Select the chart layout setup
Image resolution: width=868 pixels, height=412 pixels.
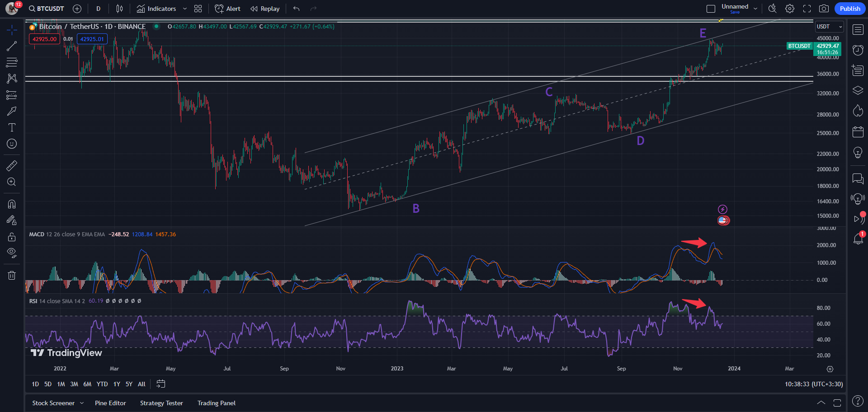pyautogui.click(x=711, y=9)
